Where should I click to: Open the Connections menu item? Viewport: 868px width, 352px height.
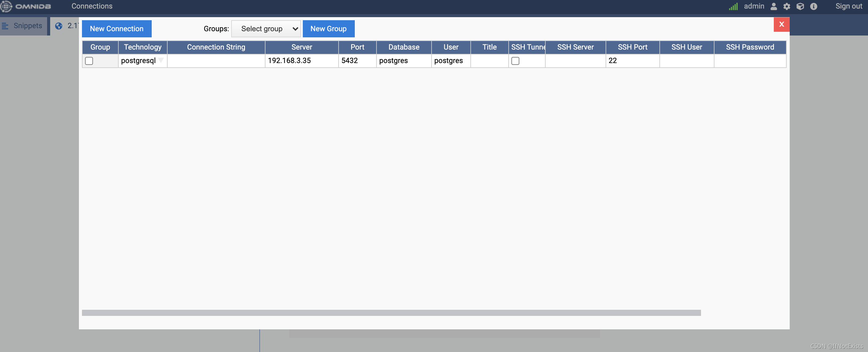(x=92, y=6)
